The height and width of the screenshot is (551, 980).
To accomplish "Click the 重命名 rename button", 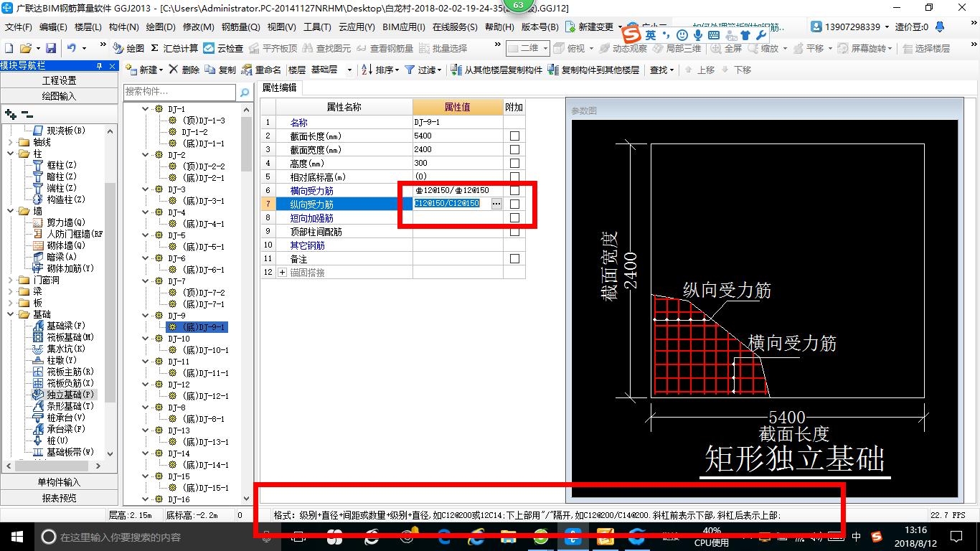I will [x=262, y=70].
